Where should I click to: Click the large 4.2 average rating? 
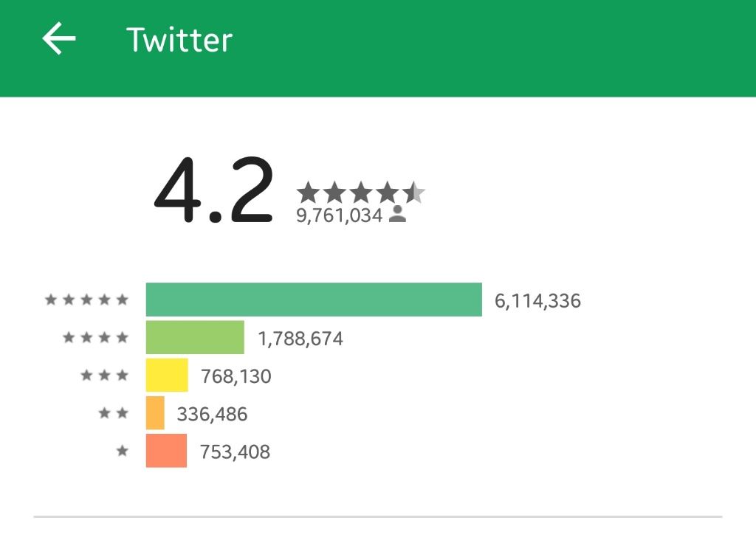pyautogui.click(x=213, y=190)
